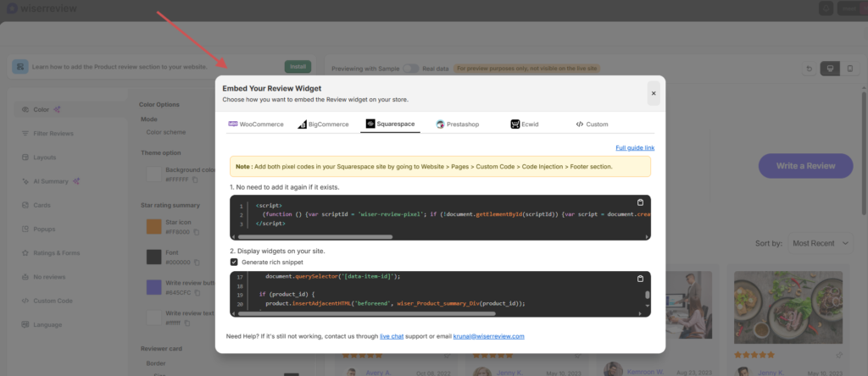Select the Prestashop tab
Viewport: 868px width, 376px height.
[458, 124]
